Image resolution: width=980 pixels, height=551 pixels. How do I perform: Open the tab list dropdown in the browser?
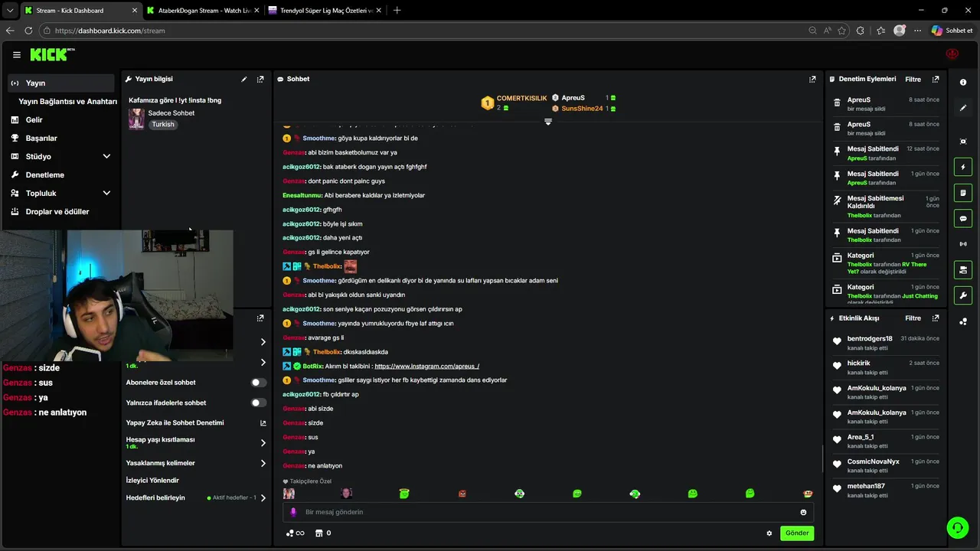pos(9,11)
